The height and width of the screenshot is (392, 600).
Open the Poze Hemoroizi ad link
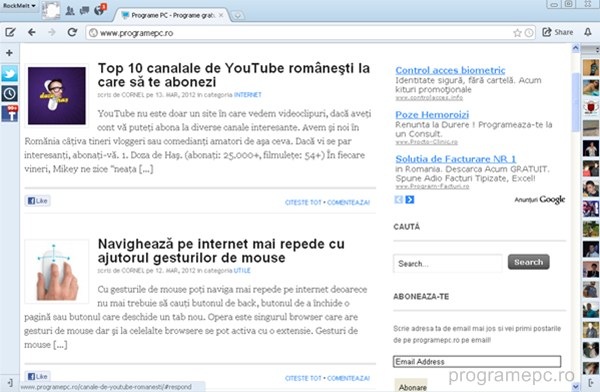tap(432, 114)
